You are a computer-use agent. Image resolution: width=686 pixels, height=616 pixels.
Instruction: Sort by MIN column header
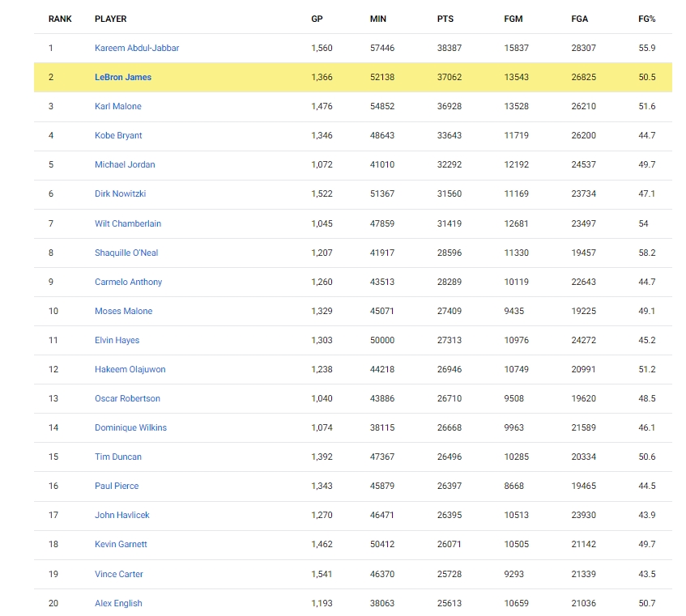tap(378, 19)
